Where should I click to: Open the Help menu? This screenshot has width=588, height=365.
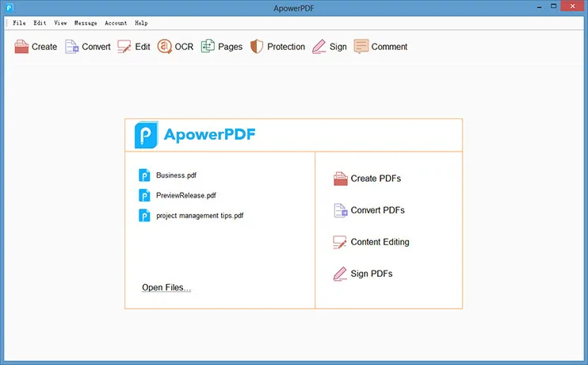coord(141,23)
